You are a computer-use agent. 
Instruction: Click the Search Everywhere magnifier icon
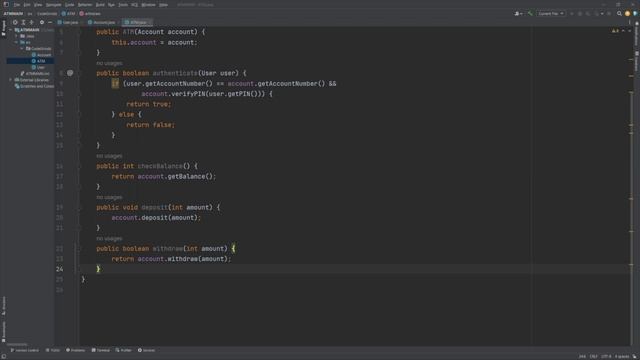tap(619, 13)
